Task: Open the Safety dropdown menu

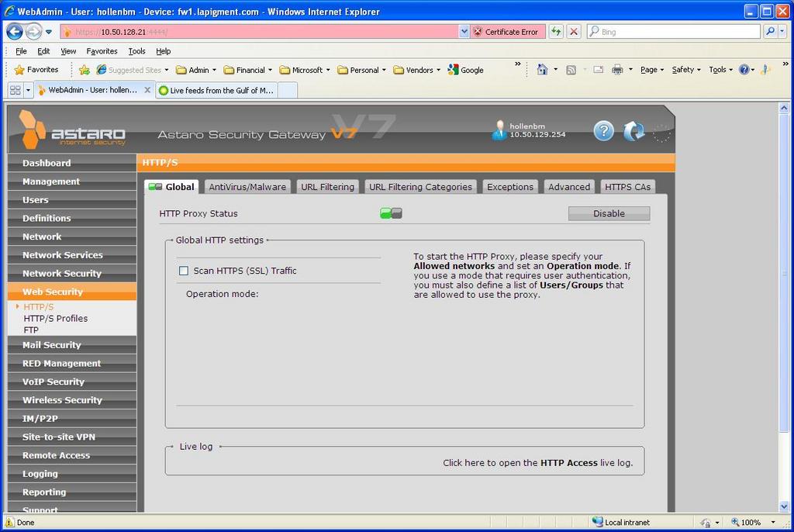Action: click(x=685, y=70)
